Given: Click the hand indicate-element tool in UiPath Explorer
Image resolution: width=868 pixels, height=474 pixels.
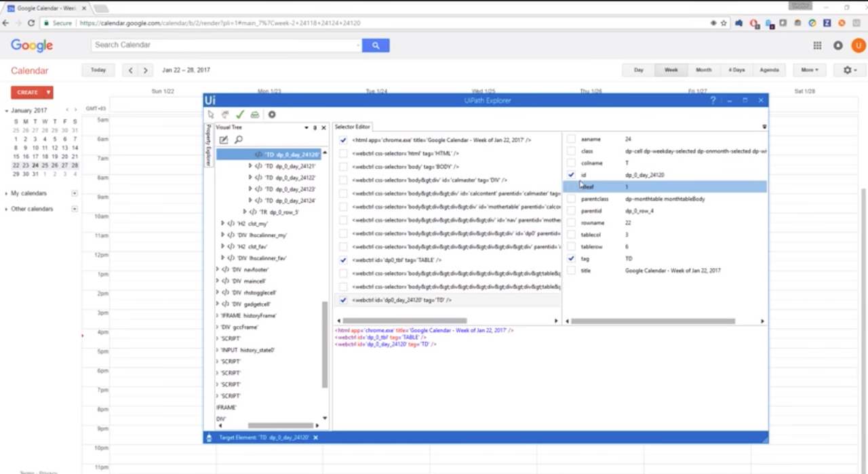Looking at the screenshot, I should (x=225, y=115).
